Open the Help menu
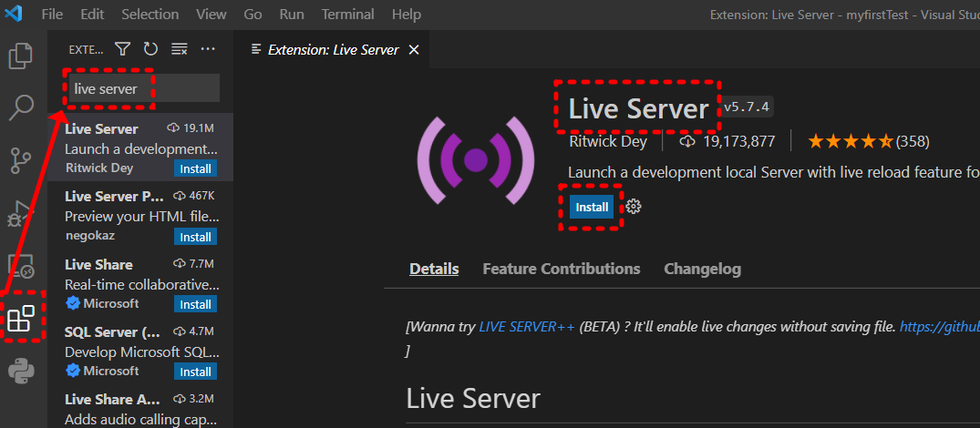980x428 pixels. [x=407, y=14]
